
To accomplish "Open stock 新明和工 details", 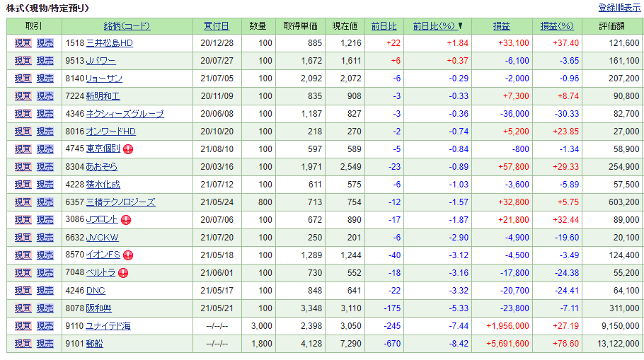I will pyautogui.click(x=103, y=96).
